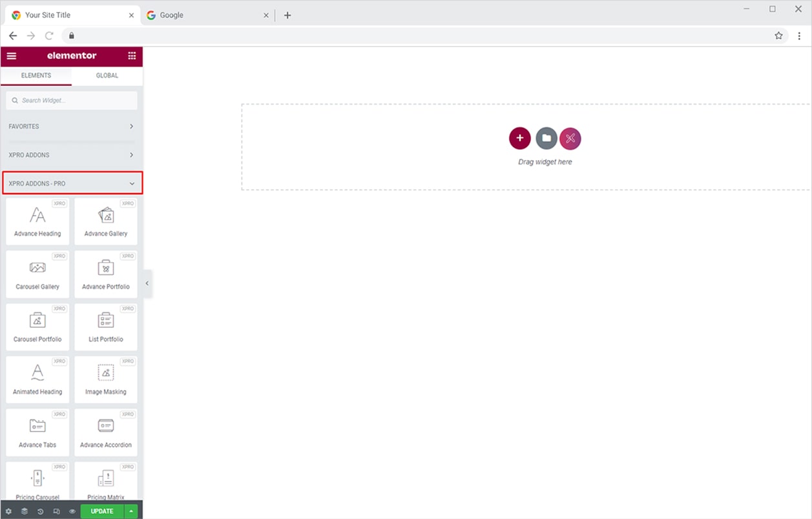This screenshot has height=519, width=812.
Task: View site info via lock icon
Action: [72, 36]
